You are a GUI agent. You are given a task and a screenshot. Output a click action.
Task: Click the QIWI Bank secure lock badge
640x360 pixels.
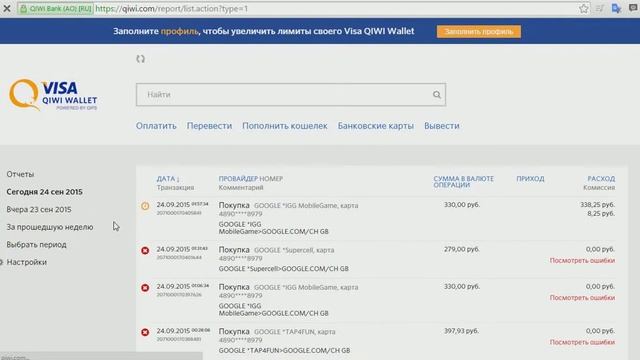(x=56, y=9)
